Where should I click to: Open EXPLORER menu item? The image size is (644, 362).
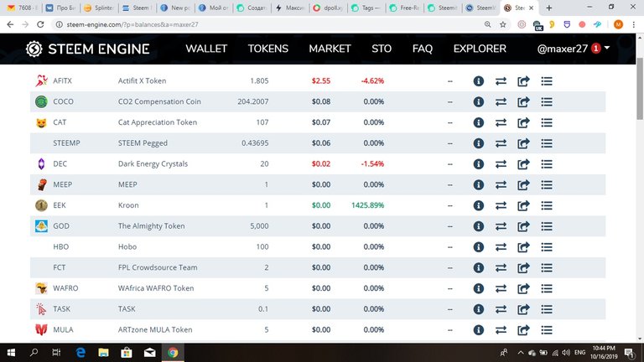pyautogui.click(x=480, y=49)
